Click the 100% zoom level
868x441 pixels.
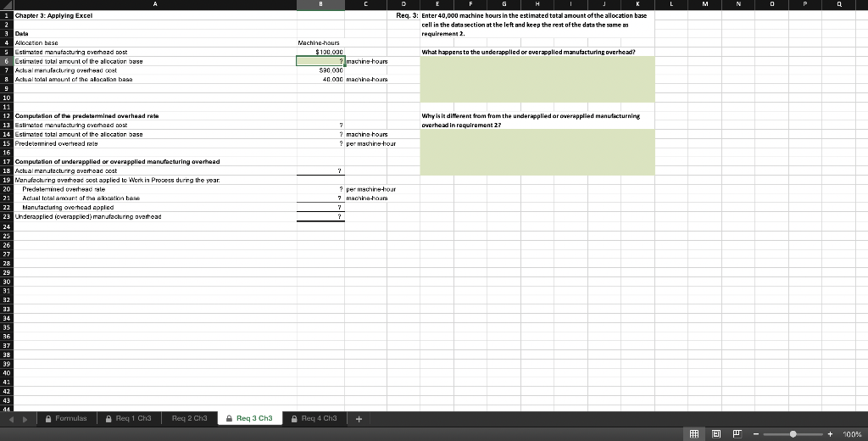(852, 434)
